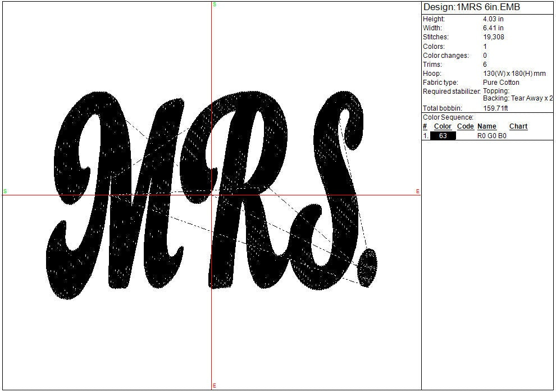Click the Code column header
The height and width of the screenshot is (392, 556).
(x=465, y=126)
